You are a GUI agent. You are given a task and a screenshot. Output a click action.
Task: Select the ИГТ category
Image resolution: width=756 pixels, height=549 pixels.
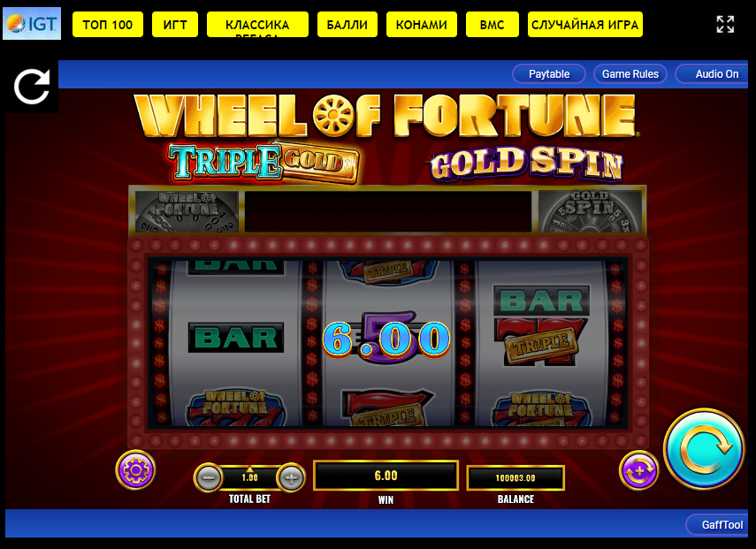175,25
